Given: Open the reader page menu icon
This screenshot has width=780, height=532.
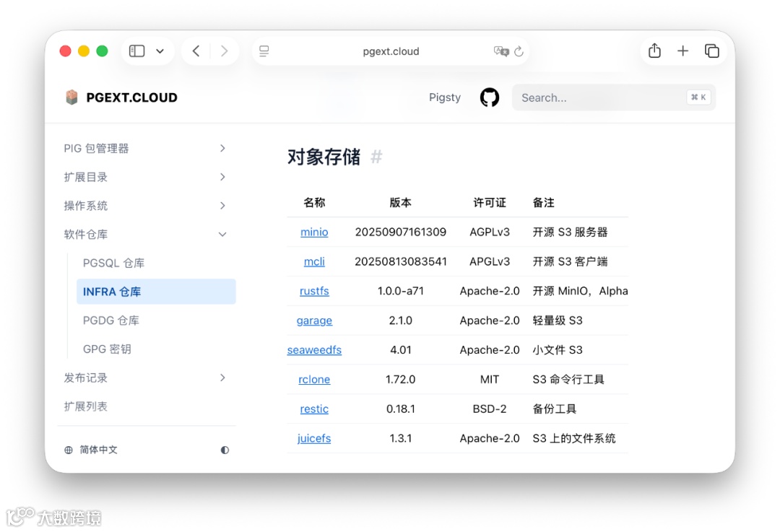Looking at the screenshot, I should click(264, 51).
